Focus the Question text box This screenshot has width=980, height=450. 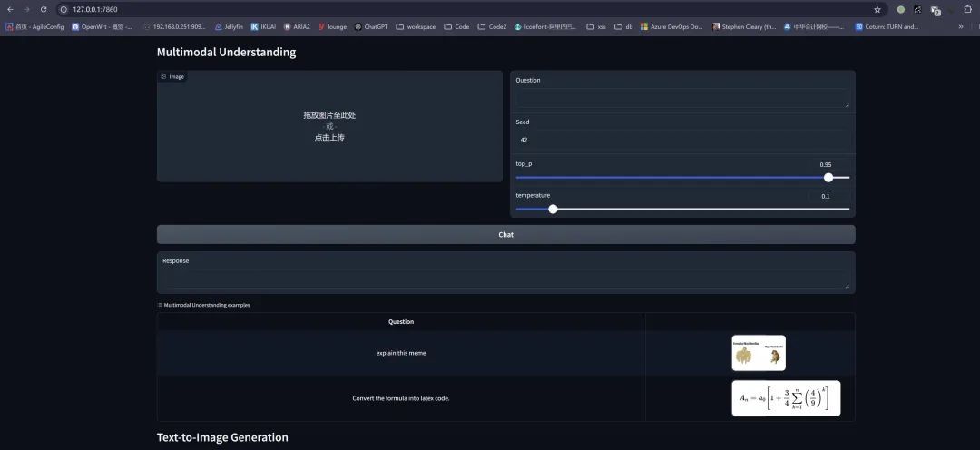click(682, 98)
